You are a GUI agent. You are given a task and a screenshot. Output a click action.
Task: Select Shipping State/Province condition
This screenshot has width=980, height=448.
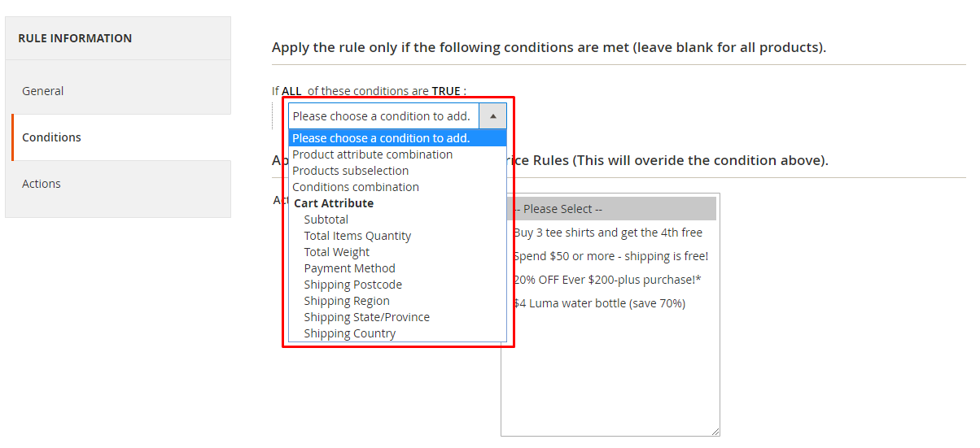[x=366, y=317]
